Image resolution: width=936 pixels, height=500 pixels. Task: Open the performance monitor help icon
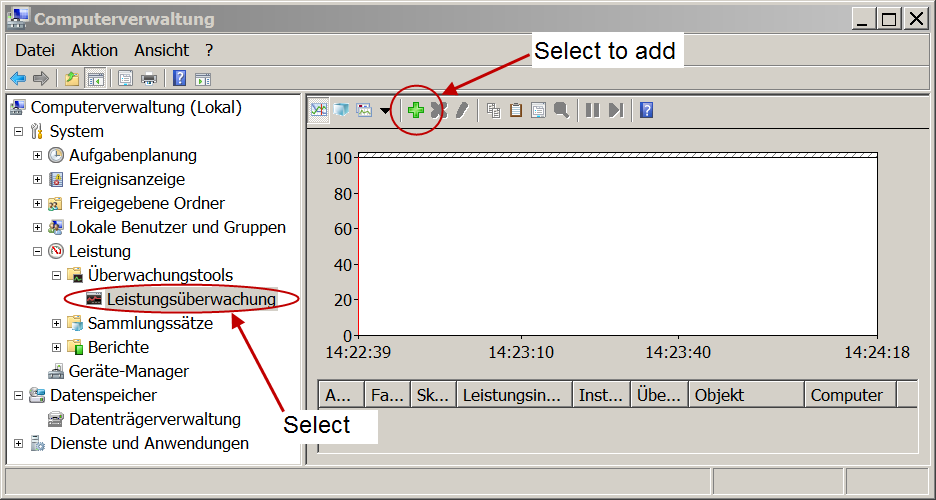point(646,110)
